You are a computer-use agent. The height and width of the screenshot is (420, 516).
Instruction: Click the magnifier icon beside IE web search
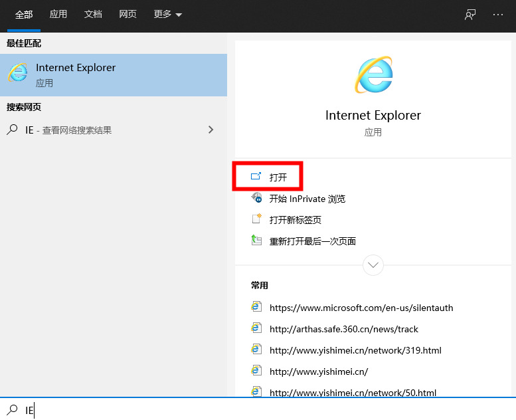pyautogui.click(x=12, y=130)
